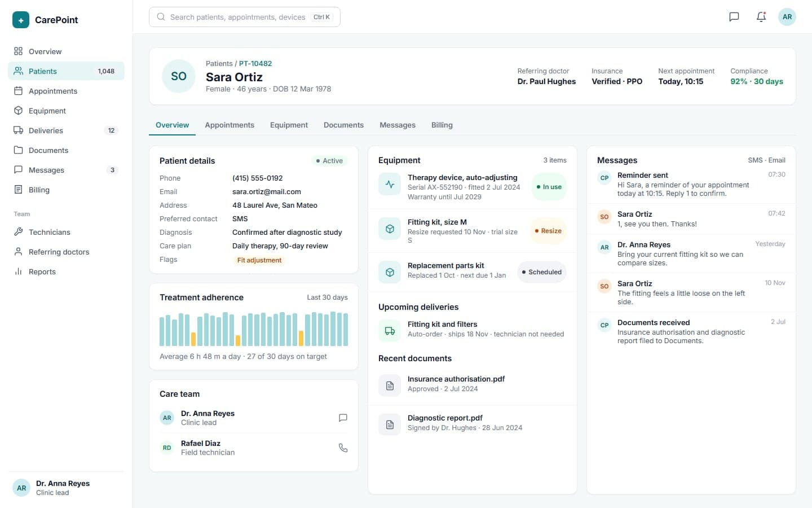
Task: Click Dr. Anna Reyes profile at sidebar bottom
Action: (x=67, y=488)
